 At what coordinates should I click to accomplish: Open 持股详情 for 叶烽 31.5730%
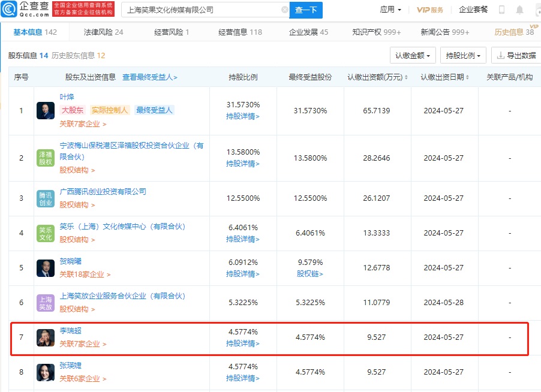pyautogui.click(x=242, y=116)
